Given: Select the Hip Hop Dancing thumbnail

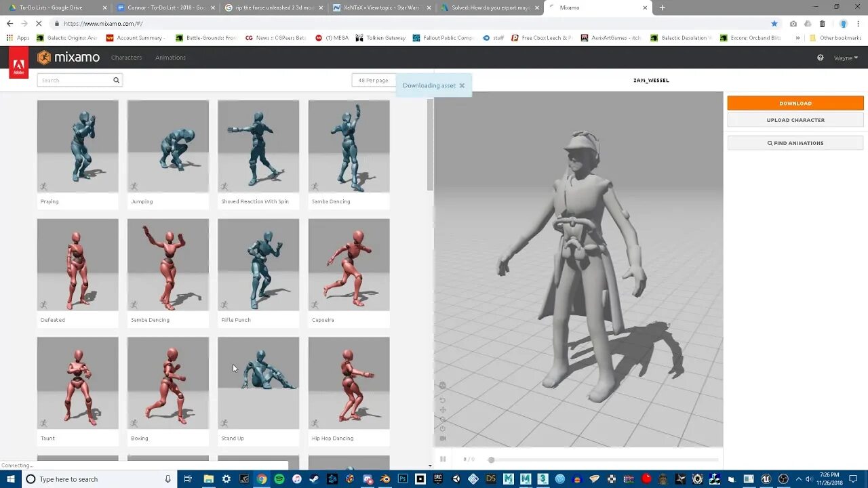Looking at the screenshot, I should [x=349, y=383].
